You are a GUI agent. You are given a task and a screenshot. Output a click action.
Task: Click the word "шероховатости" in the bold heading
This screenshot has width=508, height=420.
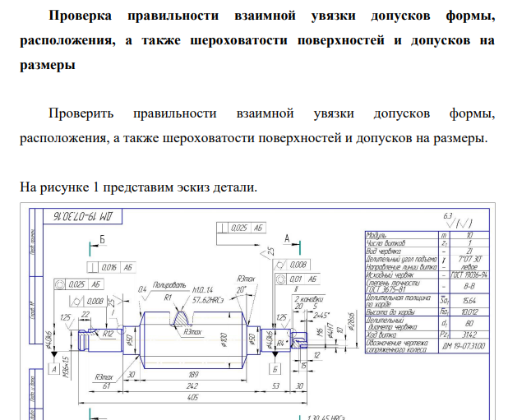point(238,40)
